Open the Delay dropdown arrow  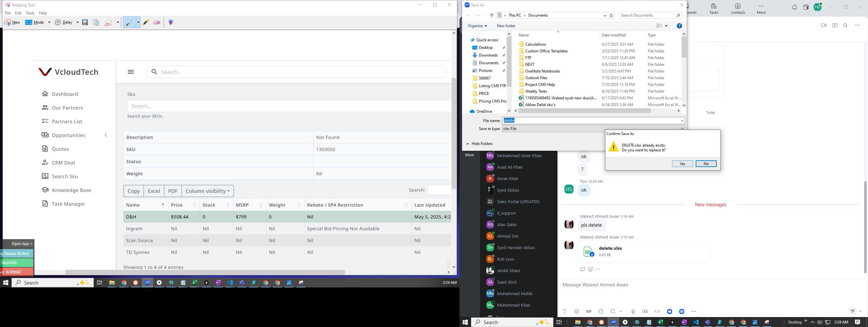[x=78, y=22]
